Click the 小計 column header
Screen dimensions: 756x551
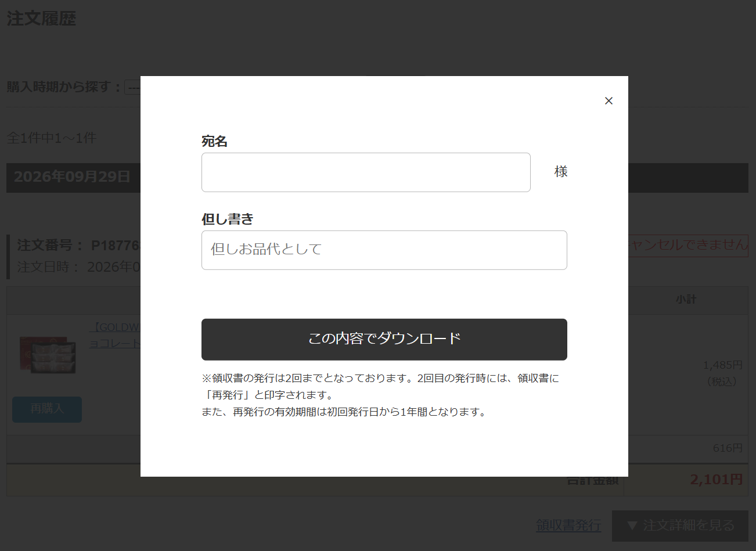(x=686, y=300)
